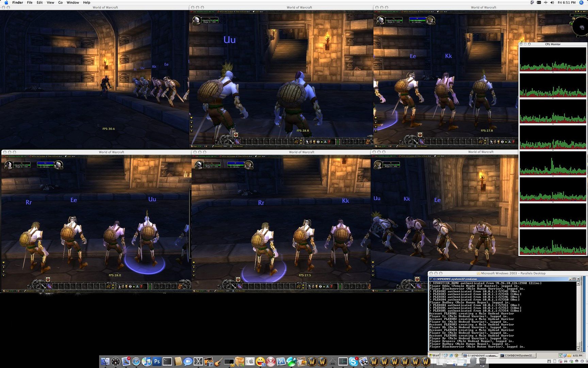The height and width of the screenshot is (368, 588).
Task: Click the printer icon in Parallels status bar
Action: coord(566,361)
